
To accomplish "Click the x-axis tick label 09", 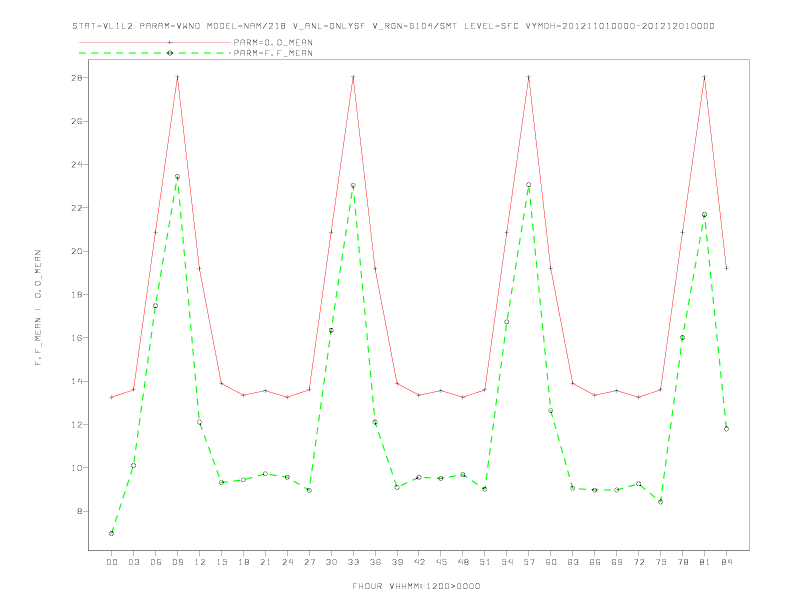I will coord(177,562).
